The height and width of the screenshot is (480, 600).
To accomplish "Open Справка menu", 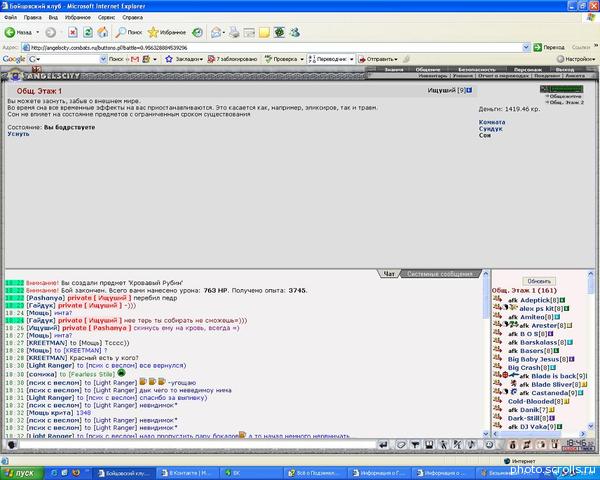I will point(132,17).
